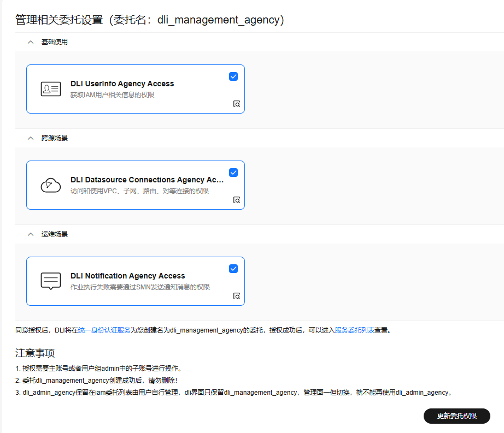Image resolution: width=504 pixels, height=433 pixels.
Task: Open the 统一身份认证服务 link
Action: point(104,330)
